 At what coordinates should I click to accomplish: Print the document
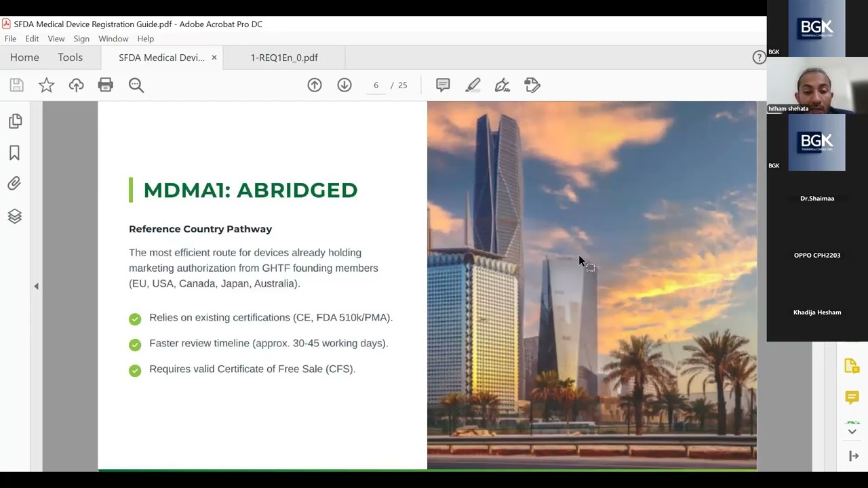[106, 85]
